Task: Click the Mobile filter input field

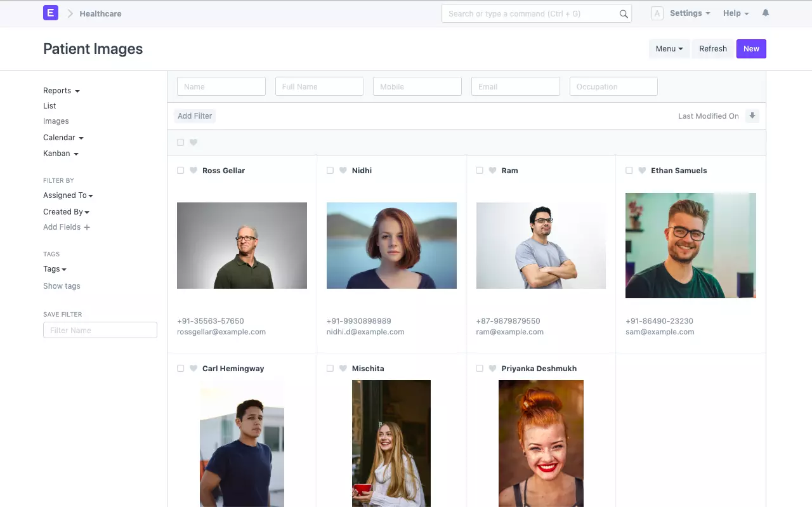Action: point(417,86)
